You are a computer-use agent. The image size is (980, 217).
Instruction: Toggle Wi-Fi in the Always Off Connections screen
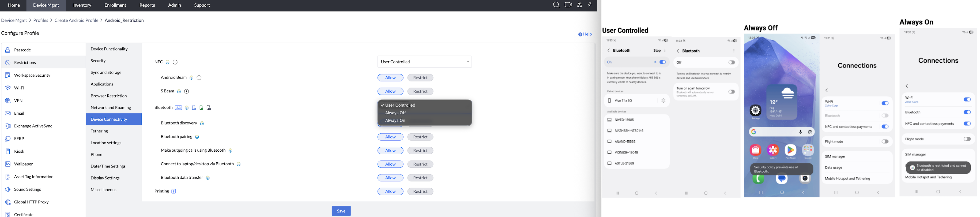[885, 103]
